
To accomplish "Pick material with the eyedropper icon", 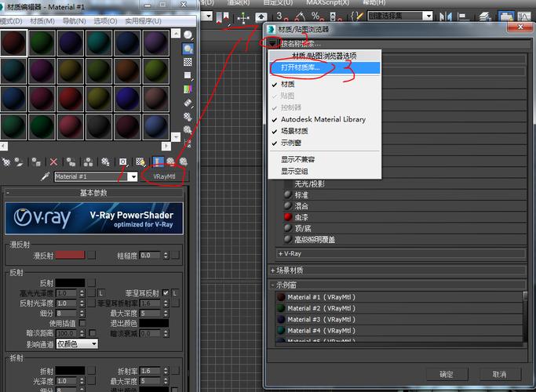I will (x=45, y=176).
